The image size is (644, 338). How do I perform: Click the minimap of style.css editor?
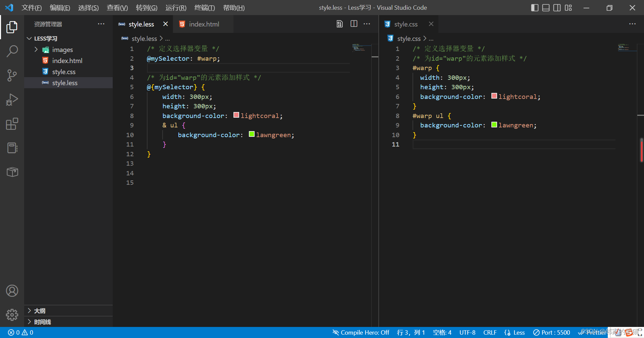pos(627,48)
